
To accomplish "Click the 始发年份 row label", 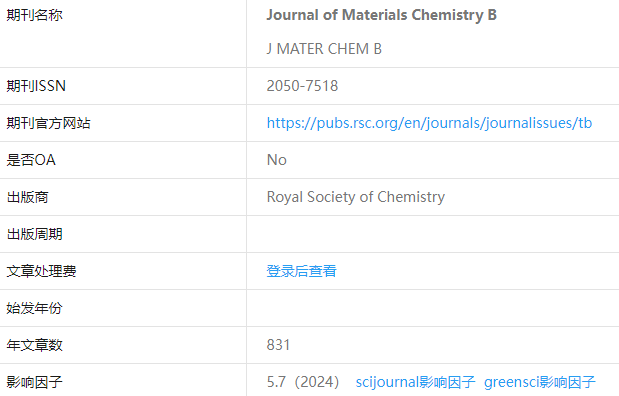I will (x=34, y=308).
